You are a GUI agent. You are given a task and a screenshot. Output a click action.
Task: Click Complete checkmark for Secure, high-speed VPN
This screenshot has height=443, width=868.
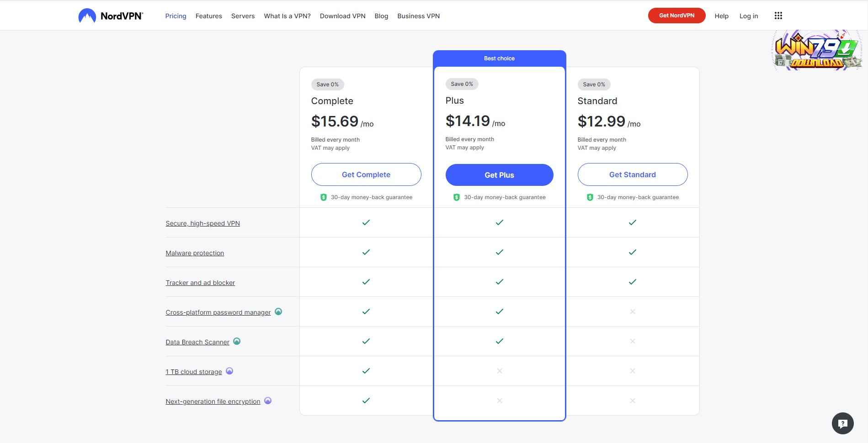click(x=366, y=222)
